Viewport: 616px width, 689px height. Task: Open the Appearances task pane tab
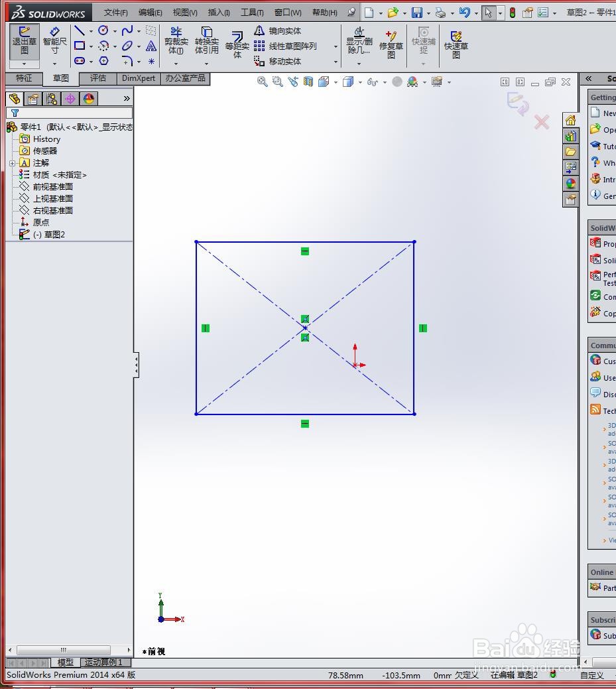[570, 184]
